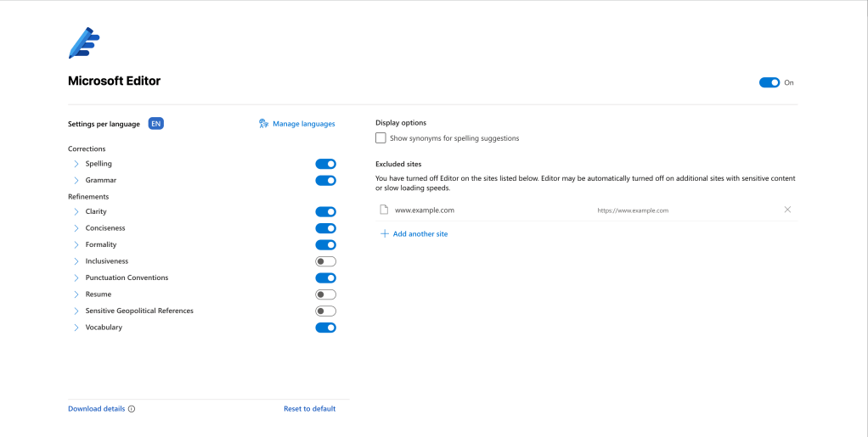
Task: Expand the Punctuation Conventions chevron
Action: pos(76,277)
